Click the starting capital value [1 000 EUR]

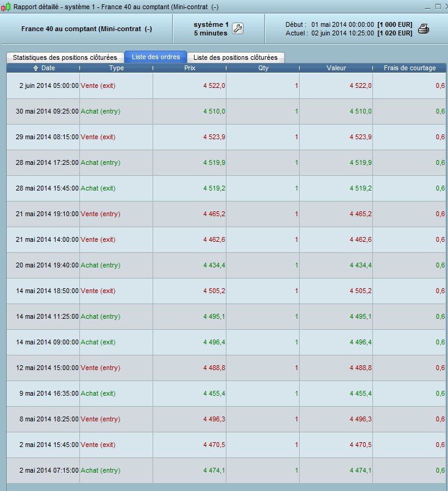(x=394, y=24)
